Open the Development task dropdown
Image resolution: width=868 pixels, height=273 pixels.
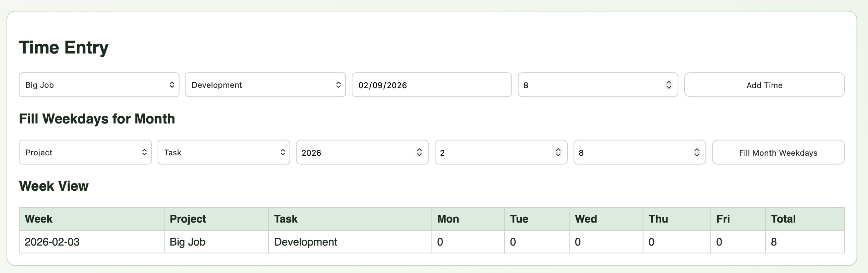click(x=265, y=85)
